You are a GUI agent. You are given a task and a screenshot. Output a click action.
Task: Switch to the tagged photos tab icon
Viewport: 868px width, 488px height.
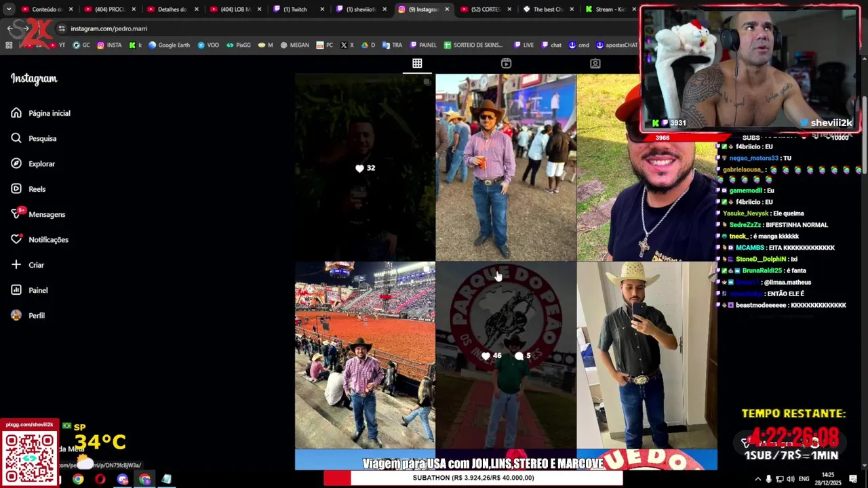tap(595, 63)
